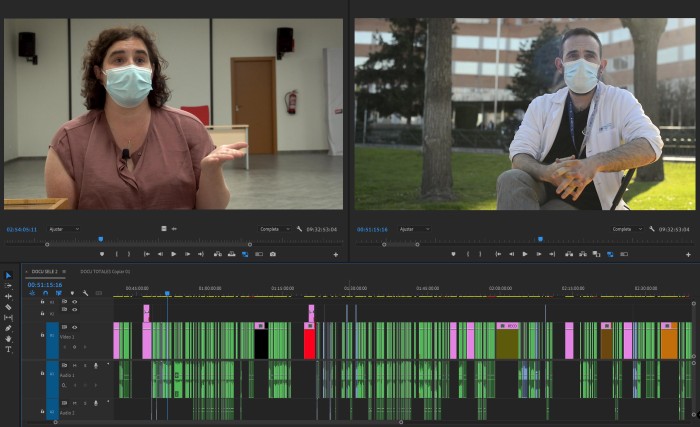The width and height of the screenshot is (700, 427).
Task: Pick the Hand tool
Action: point(8,339)
